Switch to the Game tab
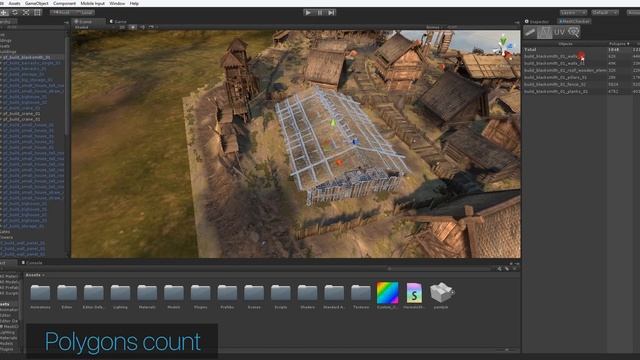640x360 pixels. [118, 22]
